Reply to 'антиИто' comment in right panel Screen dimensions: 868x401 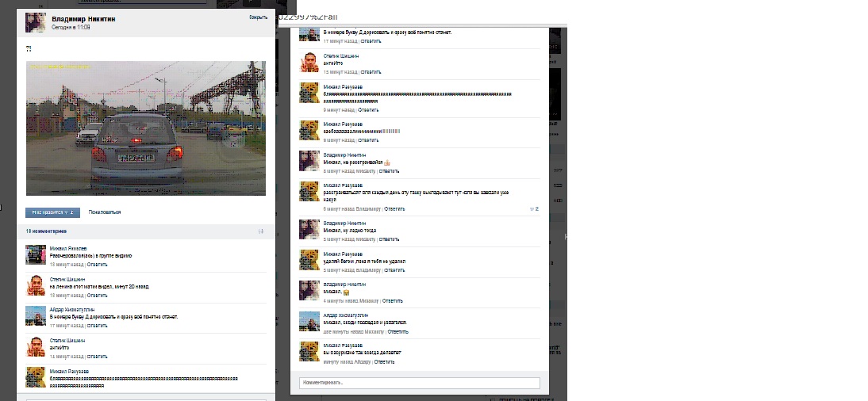click(371, 72)
